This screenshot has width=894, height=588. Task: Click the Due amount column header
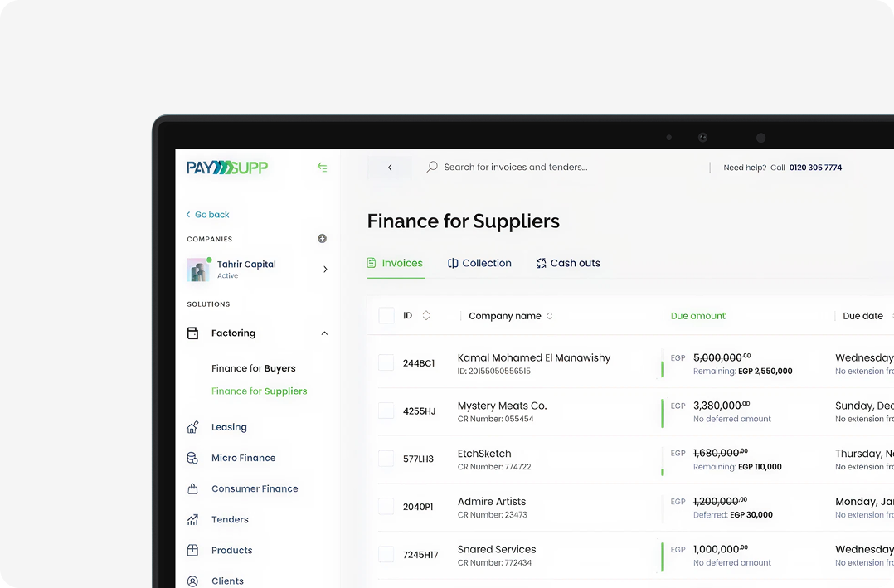tap(698, 316)
